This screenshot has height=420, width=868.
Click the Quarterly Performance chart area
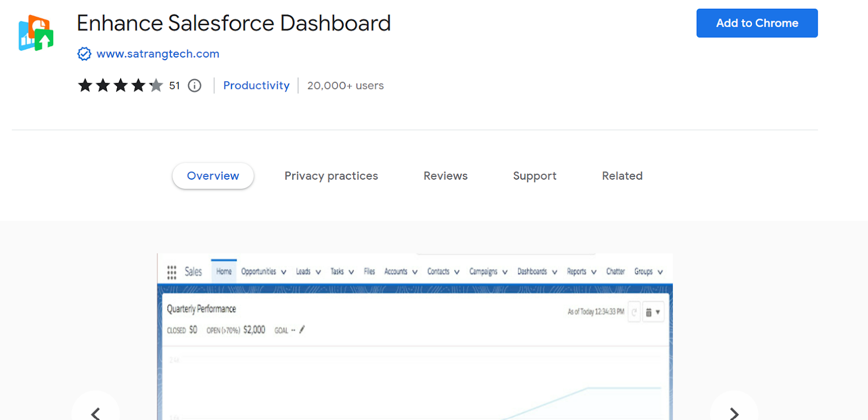coord(415,384)
